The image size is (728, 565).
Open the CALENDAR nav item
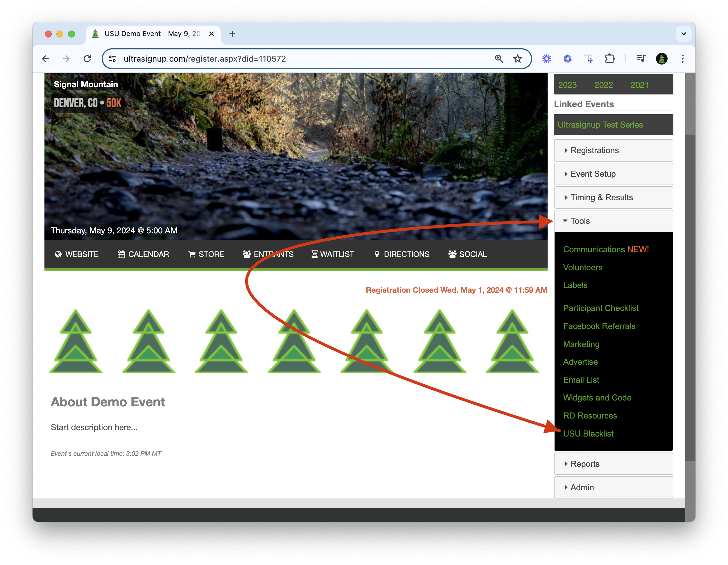point(143,255)
